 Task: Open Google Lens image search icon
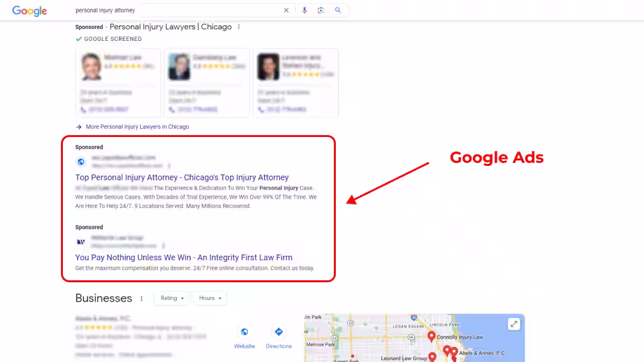tap(321, 10)
